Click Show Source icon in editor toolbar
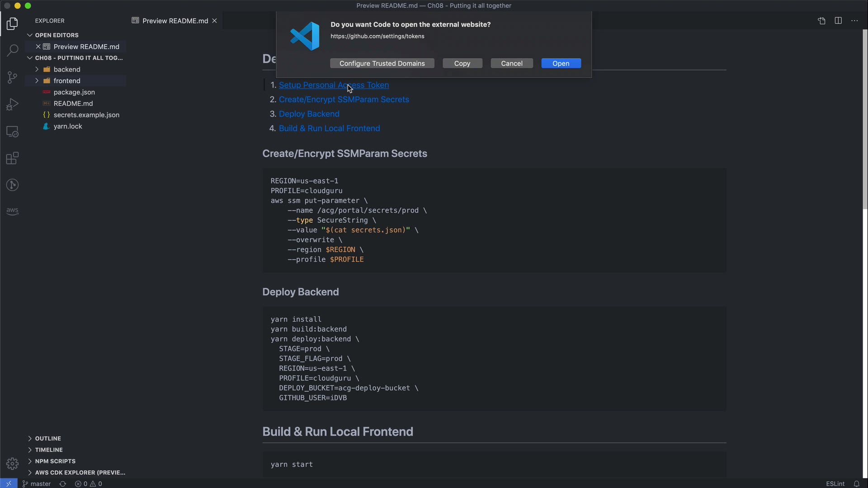Image resolution: width=868 pixels, height=488 pixels. pyautogui.click(x=821, y=21)
